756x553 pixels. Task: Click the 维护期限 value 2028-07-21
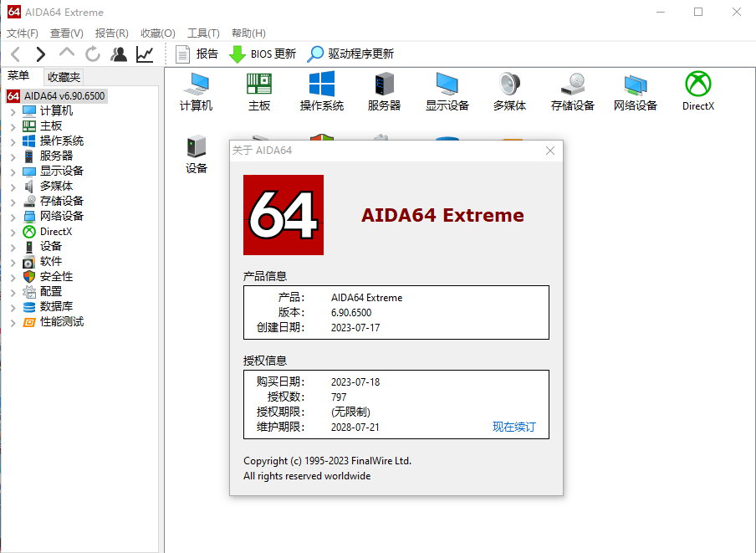(x=355, y=428)
